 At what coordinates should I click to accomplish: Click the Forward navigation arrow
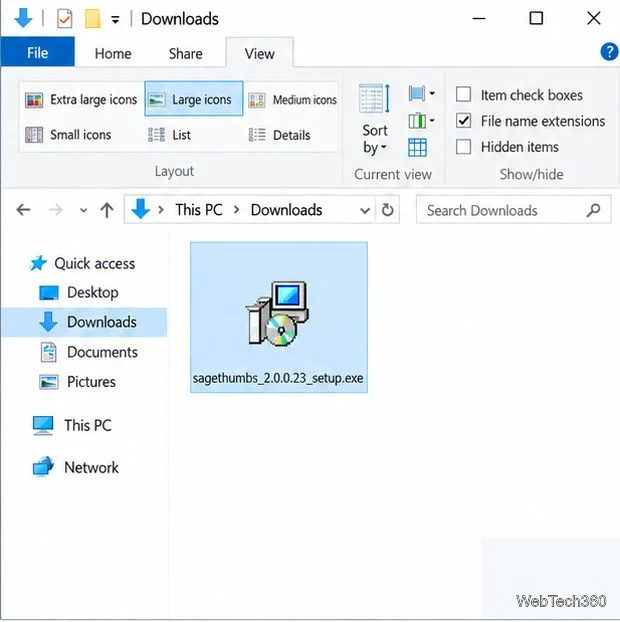pyautogui.click(x=56, y=209)
